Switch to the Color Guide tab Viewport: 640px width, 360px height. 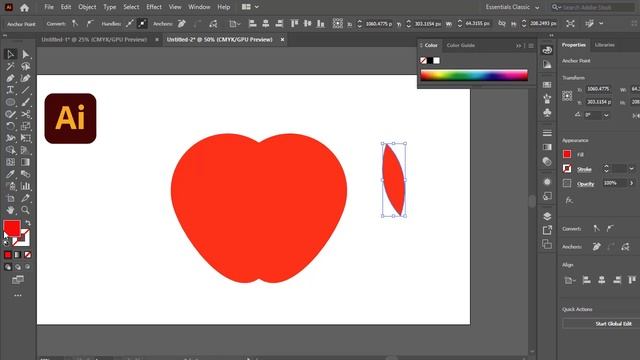(x=460, y=45)
